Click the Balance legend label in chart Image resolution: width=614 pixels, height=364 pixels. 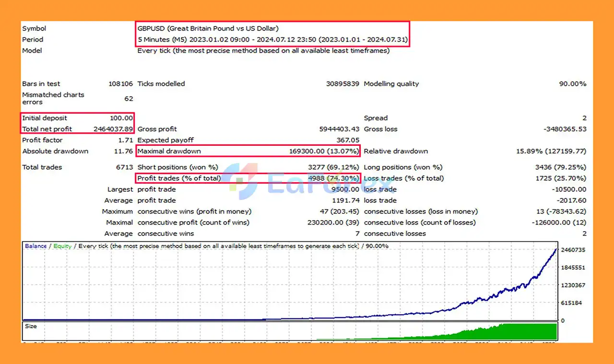click(35, 246)
